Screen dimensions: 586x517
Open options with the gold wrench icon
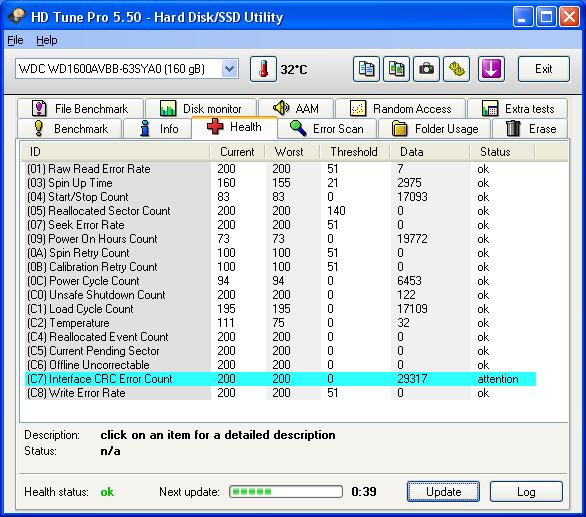[x=456, y=69]
